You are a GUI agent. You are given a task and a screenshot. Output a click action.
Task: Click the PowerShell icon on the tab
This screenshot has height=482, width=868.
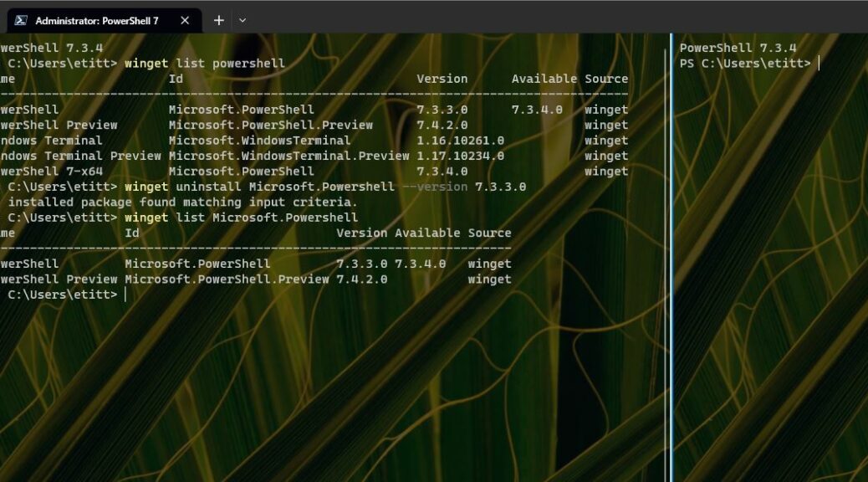21,20
